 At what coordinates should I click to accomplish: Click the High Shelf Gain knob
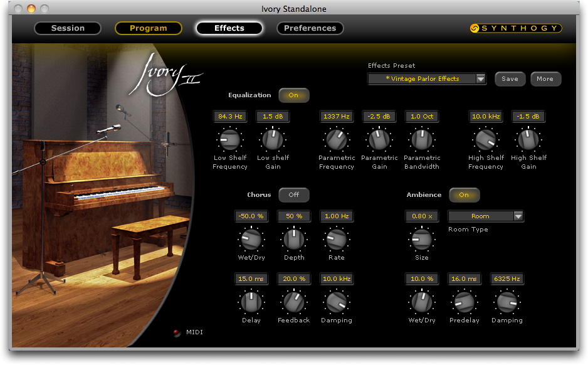pyautogui.click(x=528, y=140)
